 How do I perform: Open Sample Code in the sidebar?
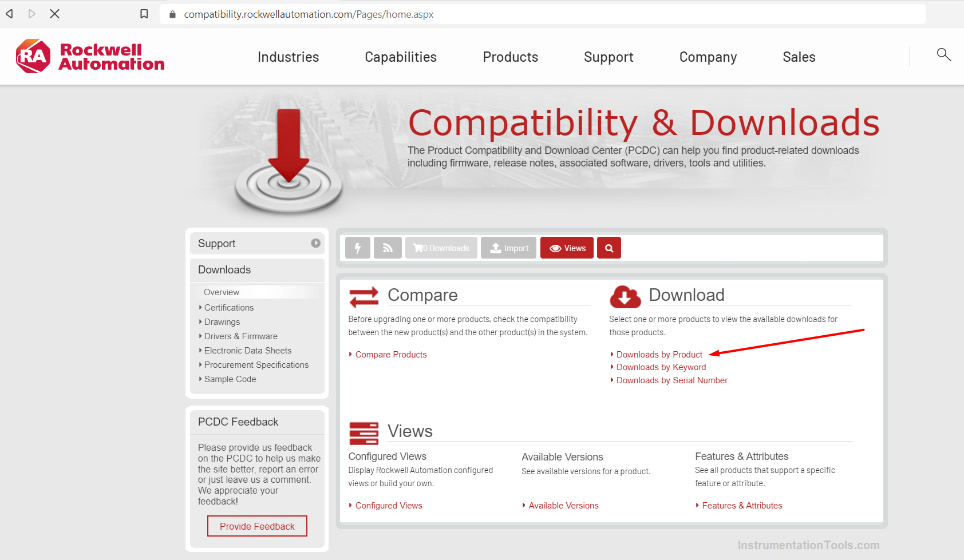[230, 379]
